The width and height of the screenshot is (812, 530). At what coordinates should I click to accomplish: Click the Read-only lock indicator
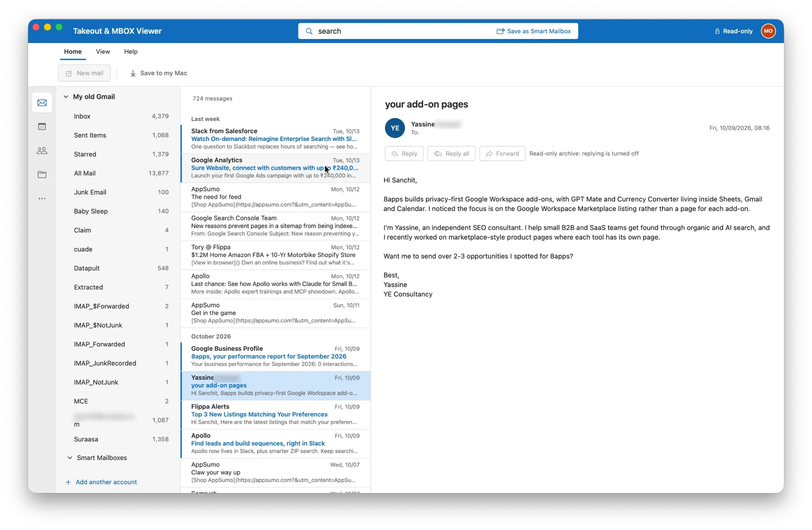click(734, 31)
